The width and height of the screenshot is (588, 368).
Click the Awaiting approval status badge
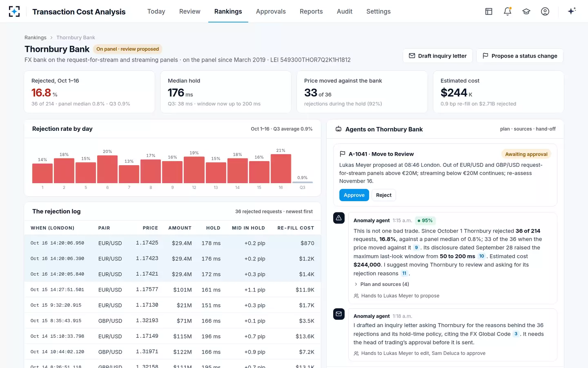526,154
